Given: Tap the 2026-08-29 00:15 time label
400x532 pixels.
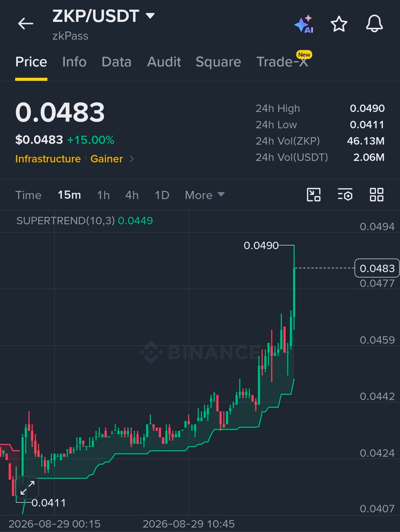Looking at the screenshot, I should coord(54,524).
